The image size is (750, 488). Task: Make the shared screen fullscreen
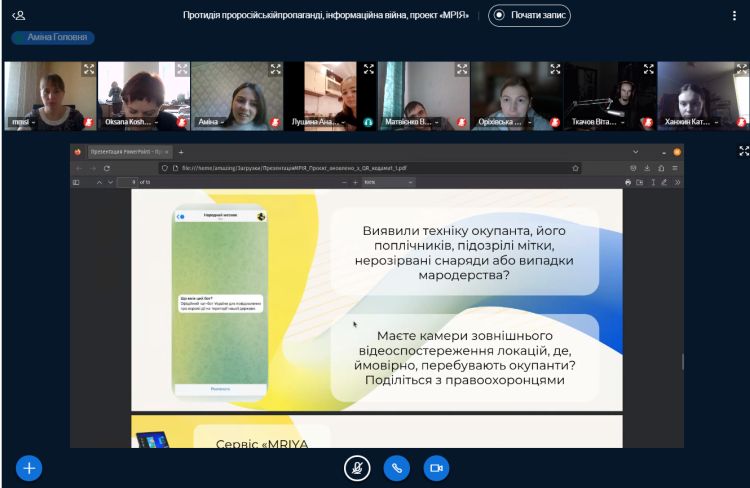(x=742, y=151)
